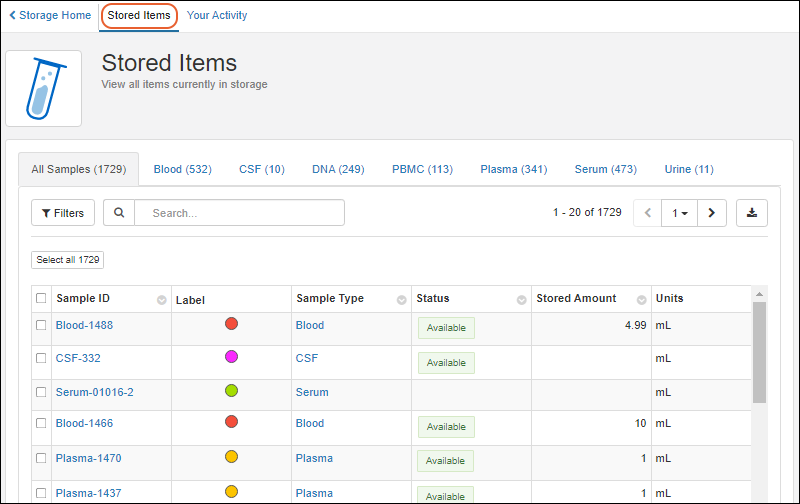800x504 pixels.
Task: Click the search magnifier icon
Action: click(119, 213)
